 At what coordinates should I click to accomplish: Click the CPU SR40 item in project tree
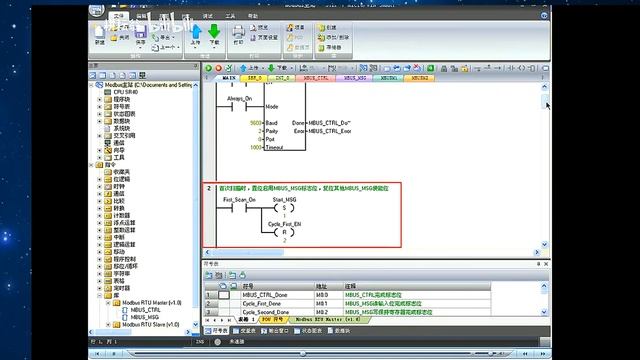pyautogui.click(x=125, y=92)
